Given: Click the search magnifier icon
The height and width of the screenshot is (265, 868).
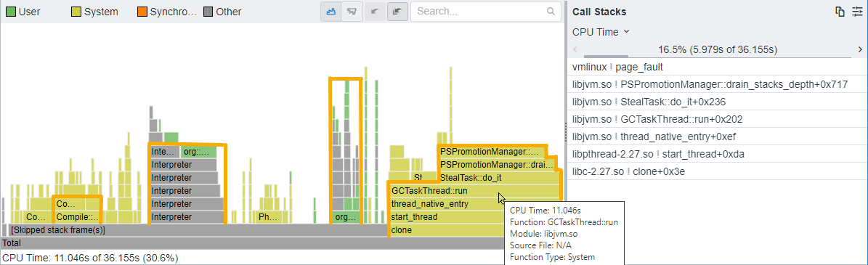Looking at the screenshot, I should pyautogui.click(x=551, y=11).
